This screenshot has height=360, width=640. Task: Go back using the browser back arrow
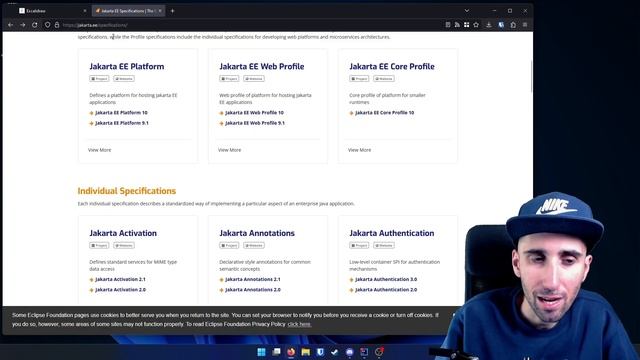tap(11, 25)
